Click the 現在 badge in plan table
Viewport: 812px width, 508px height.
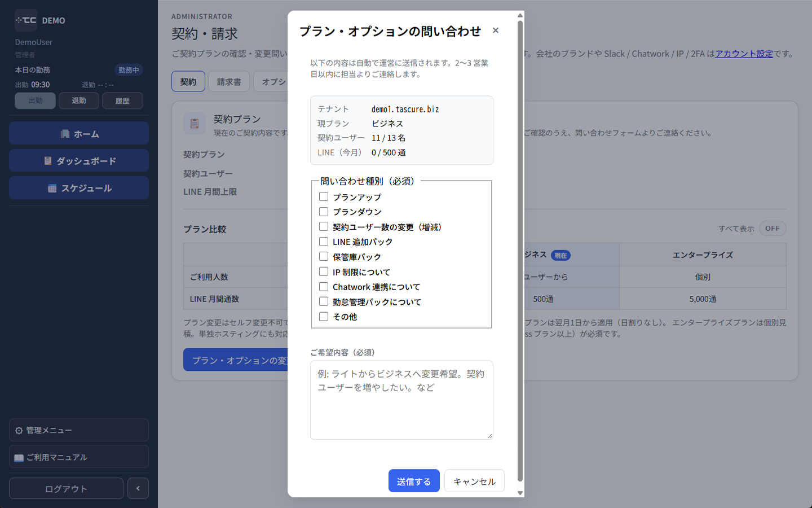pos(561,256)
